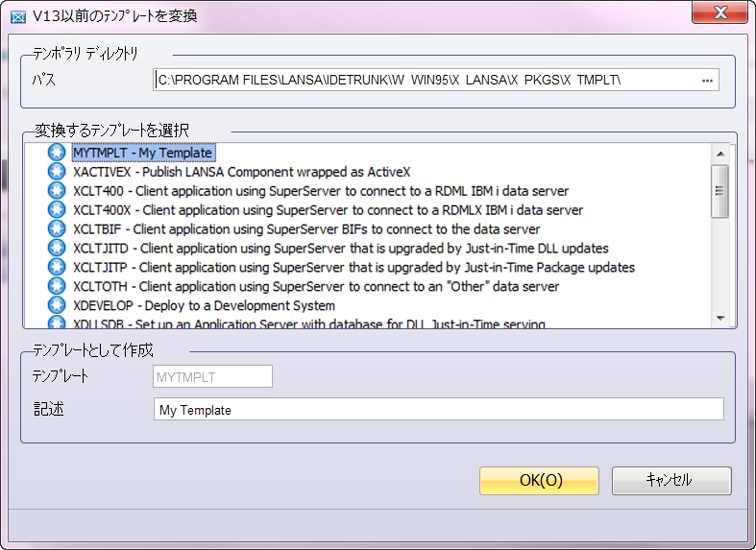Select XDEVELOP Deploy to Development System
Image resolution: width=756 pixels, height=550 pixels.
pos(204,306)
